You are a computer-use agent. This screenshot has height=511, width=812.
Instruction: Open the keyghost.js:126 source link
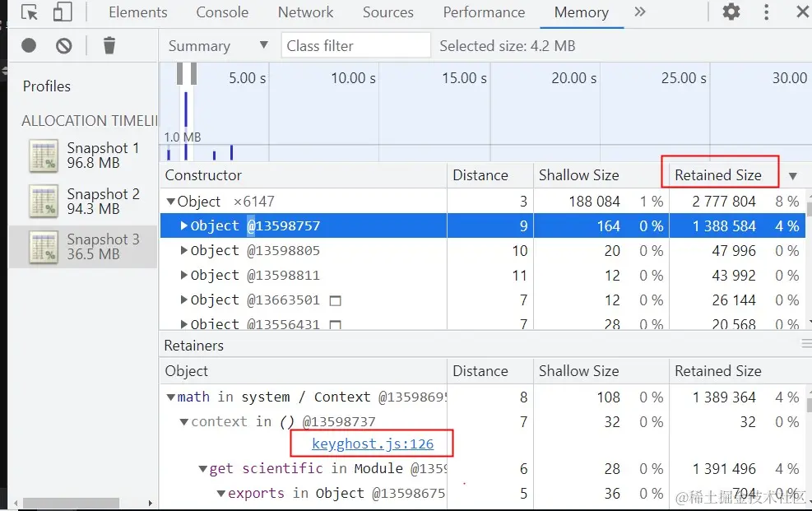pyautogui.click(x=373, y=444)
